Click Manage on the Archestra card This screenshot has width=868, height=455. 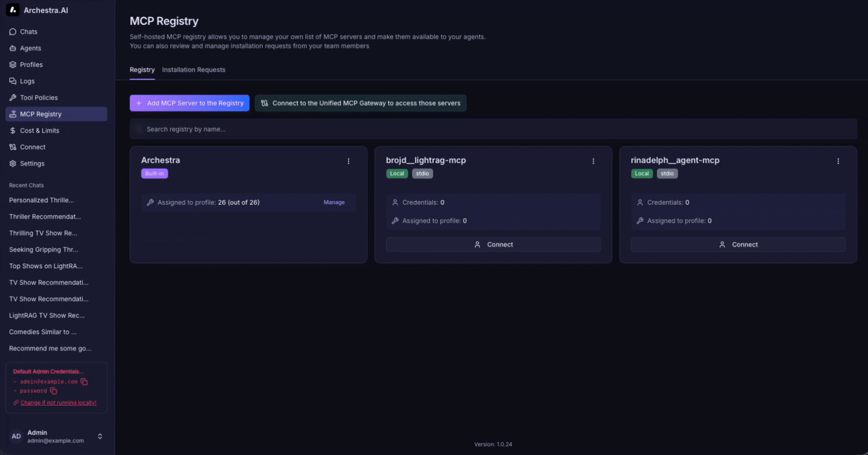point(334,202)
